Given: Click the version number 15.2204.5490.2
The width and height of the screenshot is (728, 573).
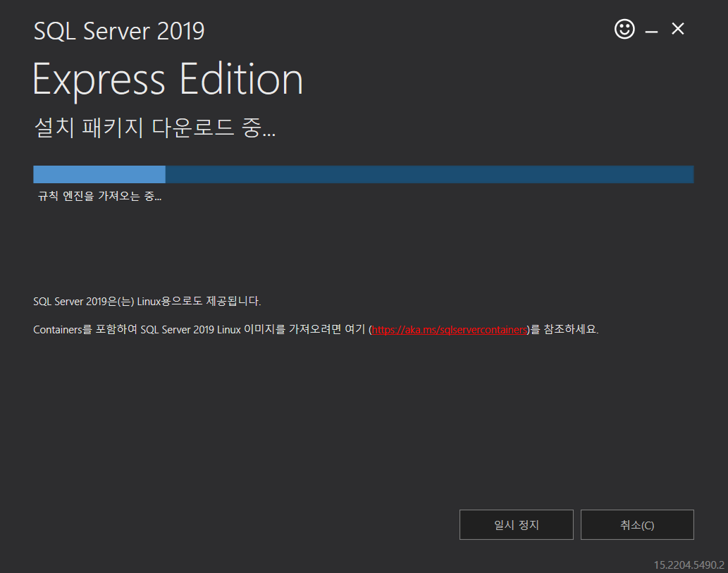Looking at the screenshot, I should pyautogui.click(x=689, y=565).
